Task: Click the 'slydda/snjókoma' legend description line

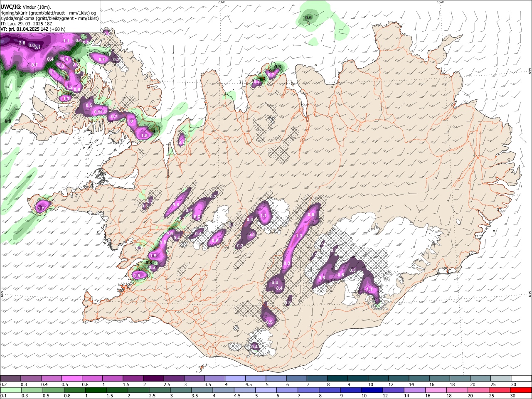Action: tap(49, 18)
